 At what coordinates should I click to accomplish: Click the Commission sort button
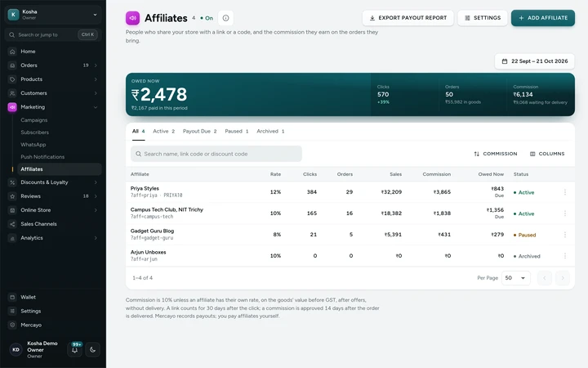coord(496,154)
